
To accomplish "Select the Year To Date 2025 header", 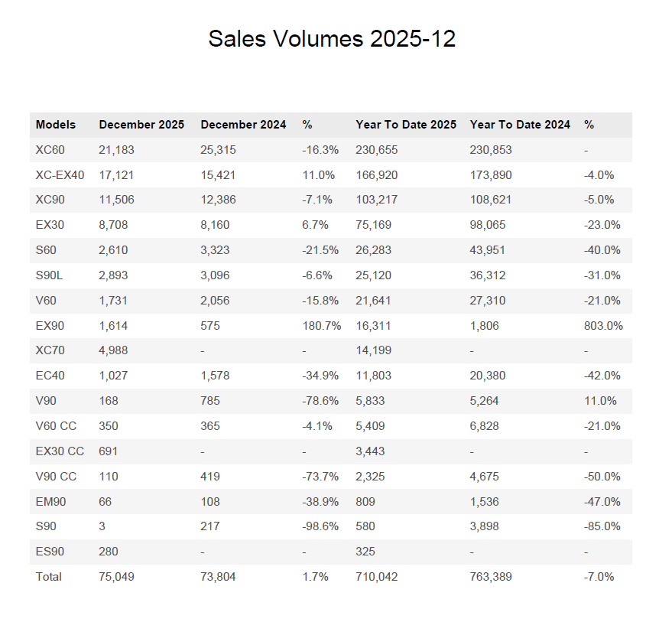I will 406,125.
